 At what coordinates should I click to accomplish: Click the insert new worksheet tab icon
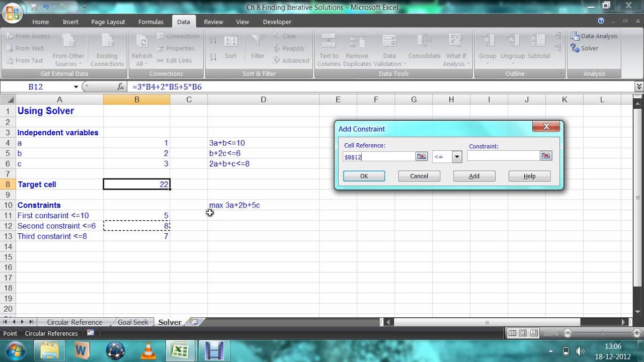tap(194, 322)
